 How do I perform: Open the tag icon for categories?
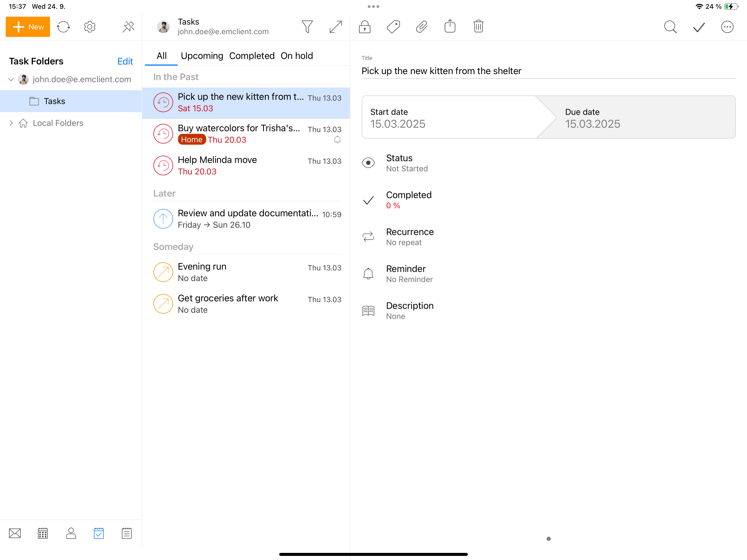(393, 27)
